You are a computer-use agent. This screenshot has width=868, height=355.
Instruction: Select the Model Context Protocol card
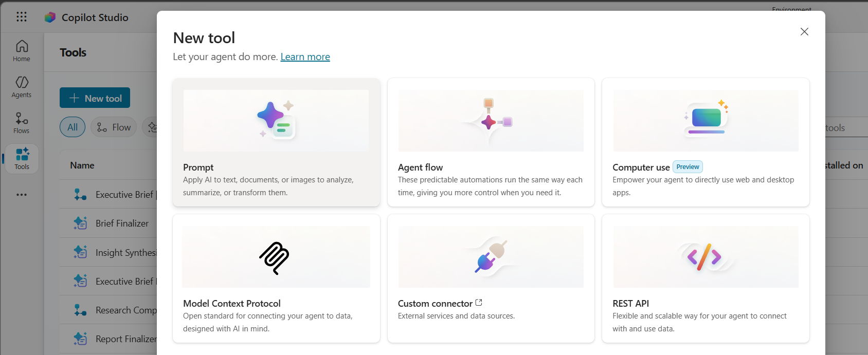click(276, 278)
